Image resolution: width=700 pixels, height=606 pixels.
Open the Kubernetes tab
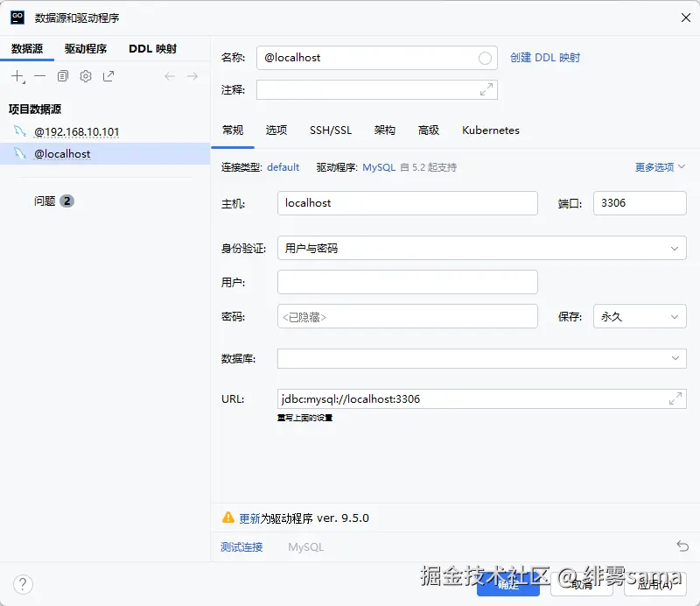point(491,130)
